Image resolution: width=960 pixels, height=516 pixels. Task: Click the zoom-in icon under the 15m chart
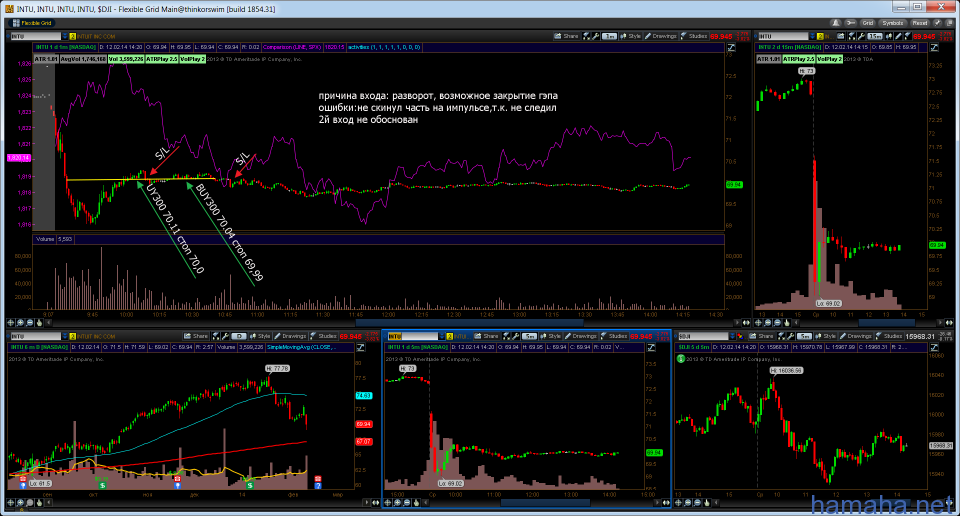click(768, 323)
